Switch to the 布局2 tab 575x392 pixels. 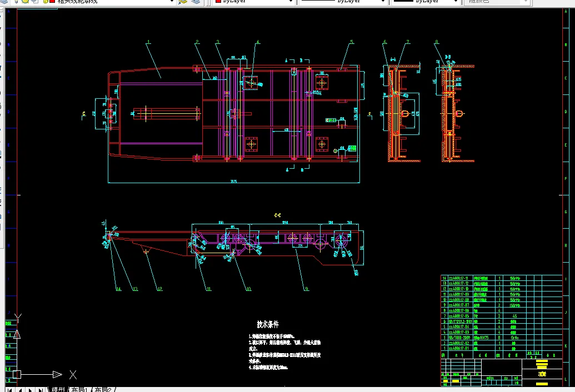pyautogui.click(x=103, y=390)
